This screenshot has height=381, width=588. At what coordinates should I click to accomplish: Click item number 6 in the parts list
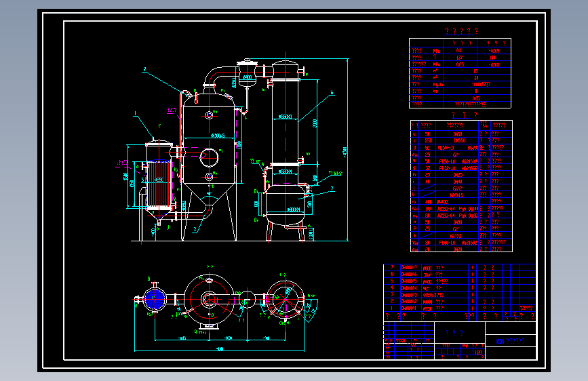(392, 274)
